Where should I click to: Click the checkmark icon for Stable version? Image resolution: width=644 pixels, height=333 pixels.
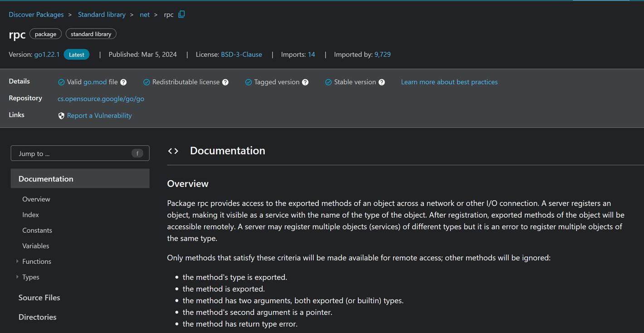[x=328, y=82]
